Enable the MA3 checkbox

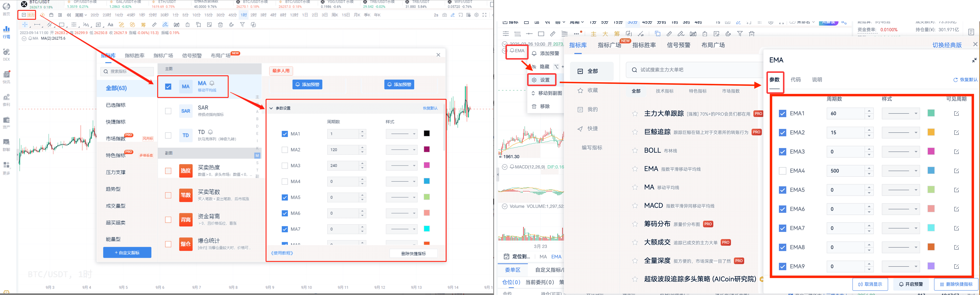tap(285, 166)
